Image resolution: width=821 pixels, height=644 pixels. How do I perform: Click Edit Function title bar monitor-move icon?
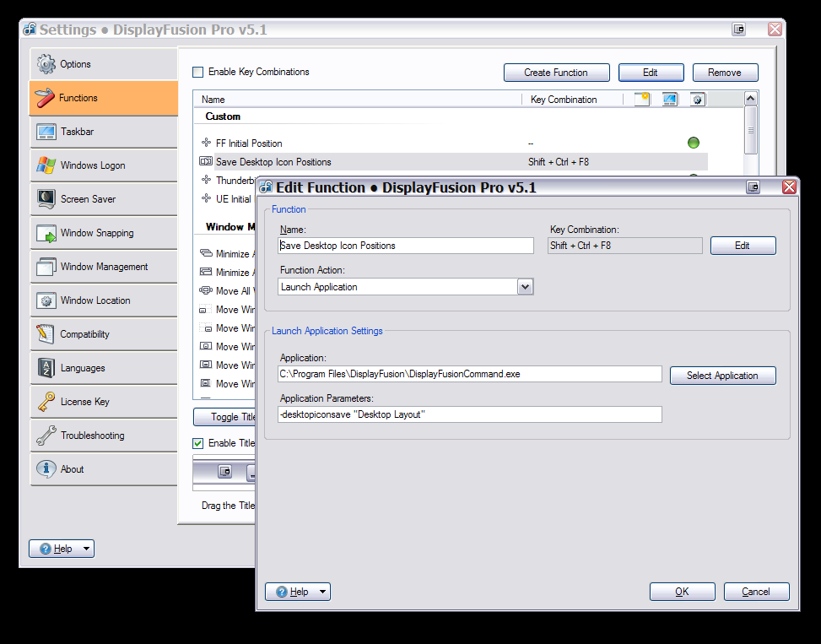(753, 187)
